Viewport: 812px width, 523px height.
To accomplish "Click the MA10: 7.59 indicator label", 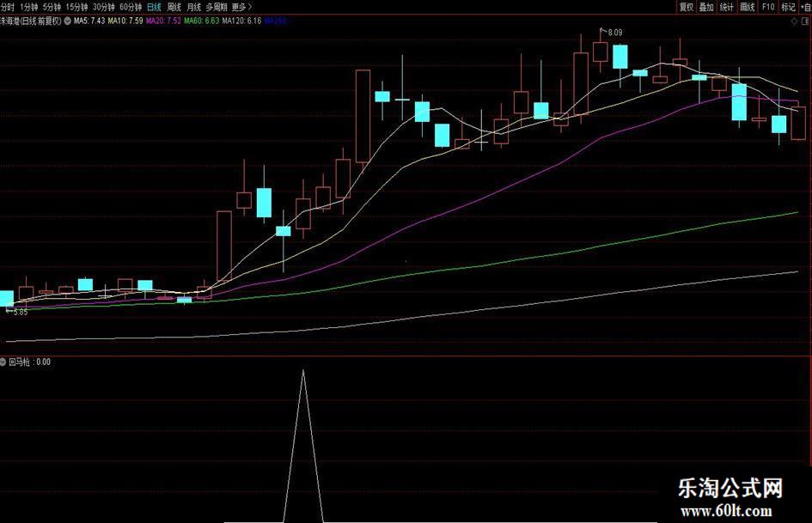I will coord(125,21).
